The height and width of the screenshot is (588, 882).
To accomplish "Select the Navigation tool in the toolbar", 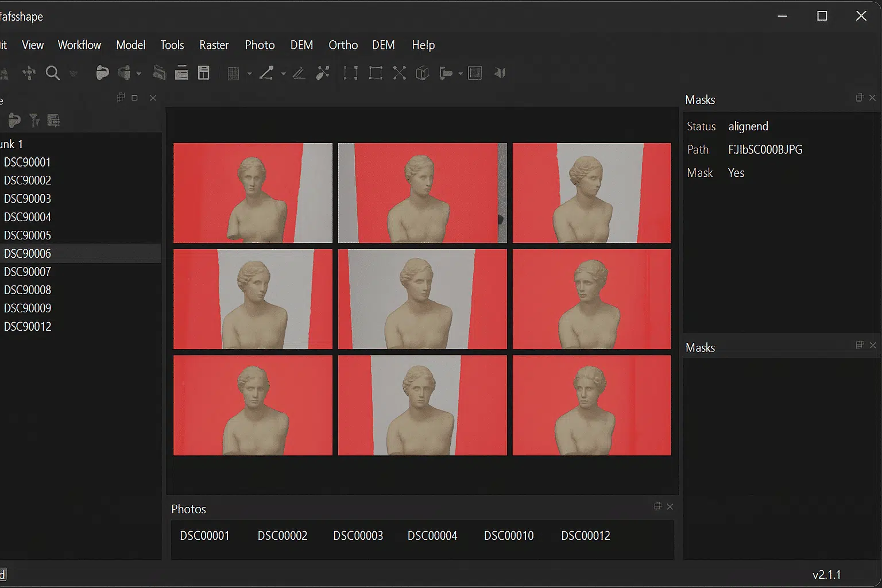I will [x=29, y=73].
